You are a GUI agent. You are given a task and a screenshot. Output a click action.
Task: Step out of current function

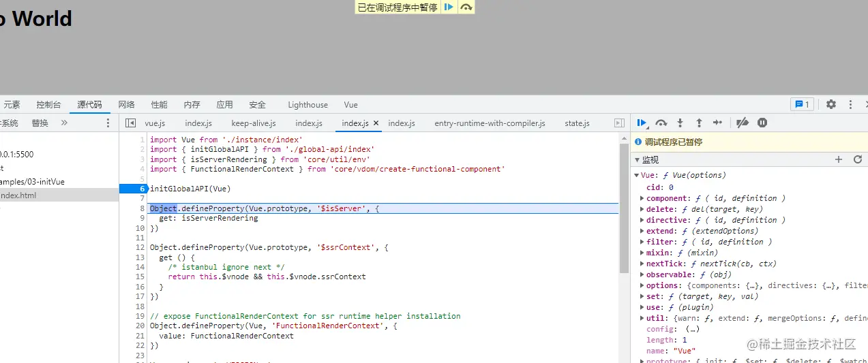point(699,123)
